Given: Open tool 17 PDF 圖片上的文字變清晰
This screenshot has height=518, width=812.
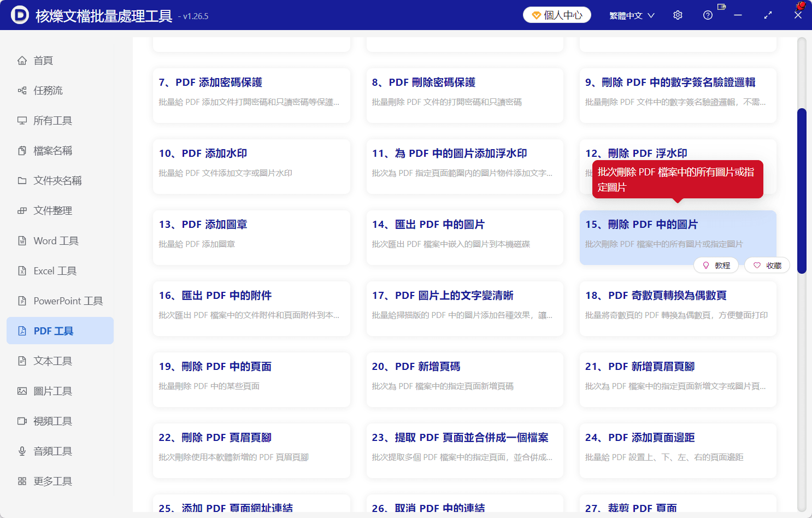Looking at the screenshot, I should tap(464, 309).
